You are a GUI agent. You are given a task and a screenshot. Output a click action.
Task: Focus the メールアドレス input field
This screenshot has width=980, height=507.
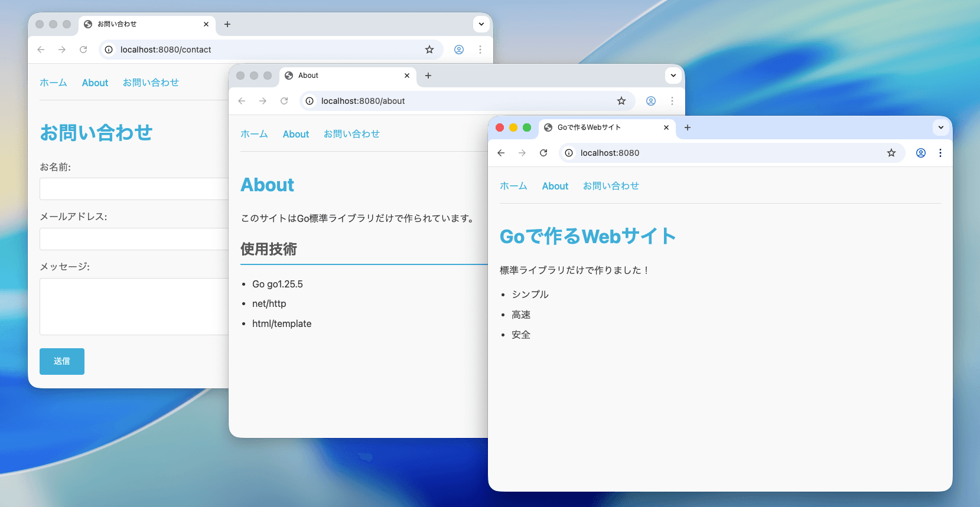[134, 239]
